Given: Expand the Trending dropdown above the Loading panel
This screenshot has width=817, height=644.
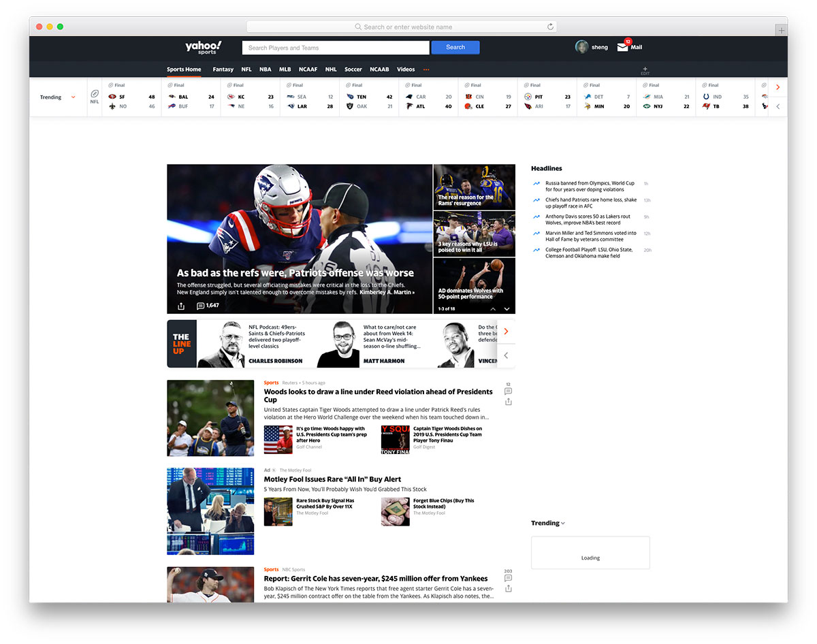Looking at the screenshot, I should tap(548, 523).
